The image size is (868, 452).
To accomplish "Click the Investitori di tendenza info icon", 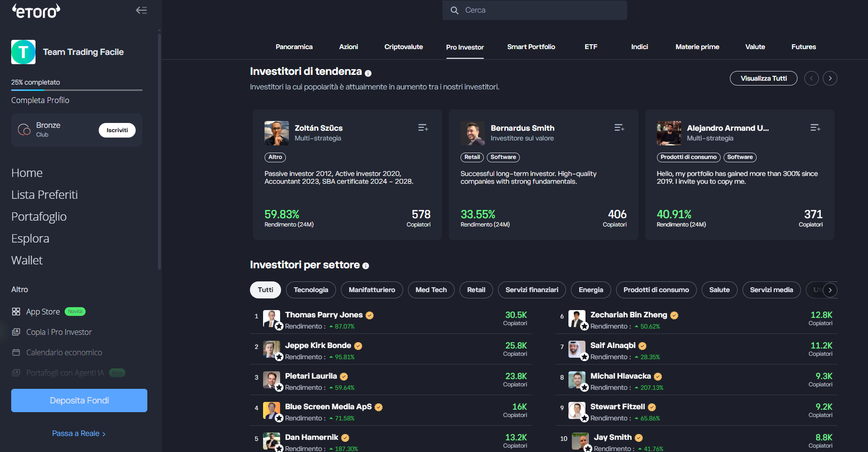I will coord(368,73).
